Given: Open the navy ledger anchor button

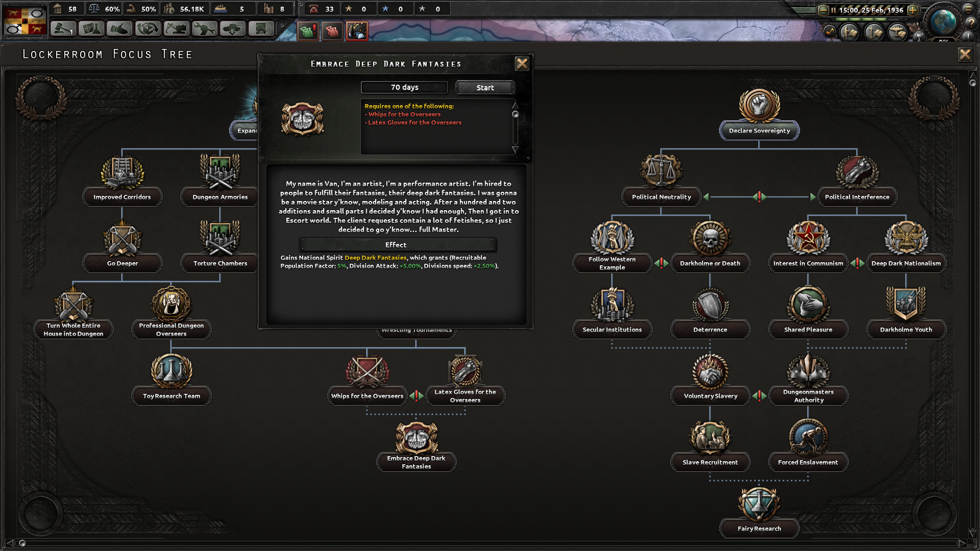Looking at the screenshot, I should (874, 32).
